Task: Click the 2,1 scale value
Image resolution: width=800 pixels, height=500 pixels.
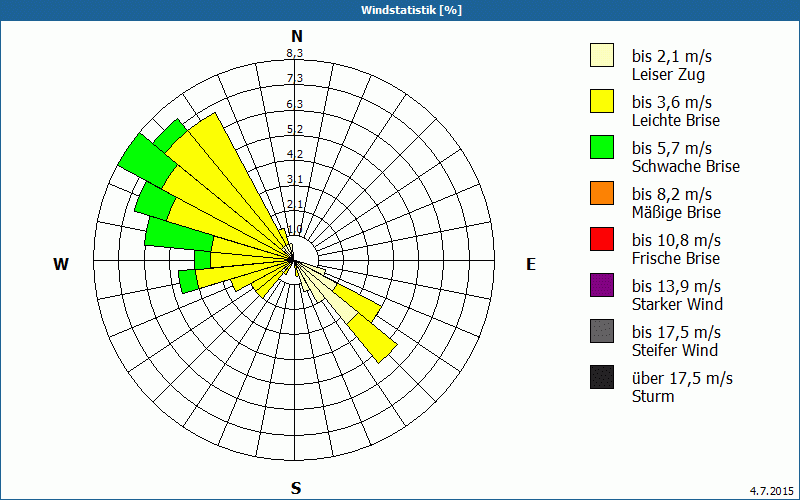Action: (295, 205)
